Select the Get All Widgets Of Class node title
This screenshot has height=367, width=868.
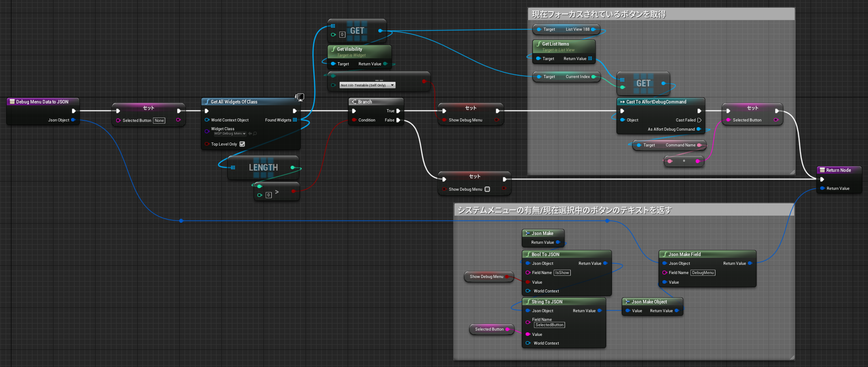tap(234, 102)
